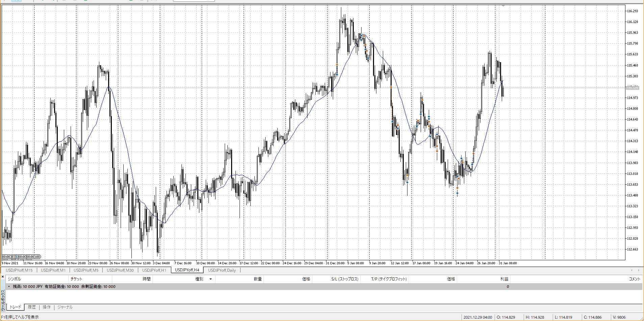Sort by the 利益 column header
The image size is (644, 321).
[x=504, y=279]
